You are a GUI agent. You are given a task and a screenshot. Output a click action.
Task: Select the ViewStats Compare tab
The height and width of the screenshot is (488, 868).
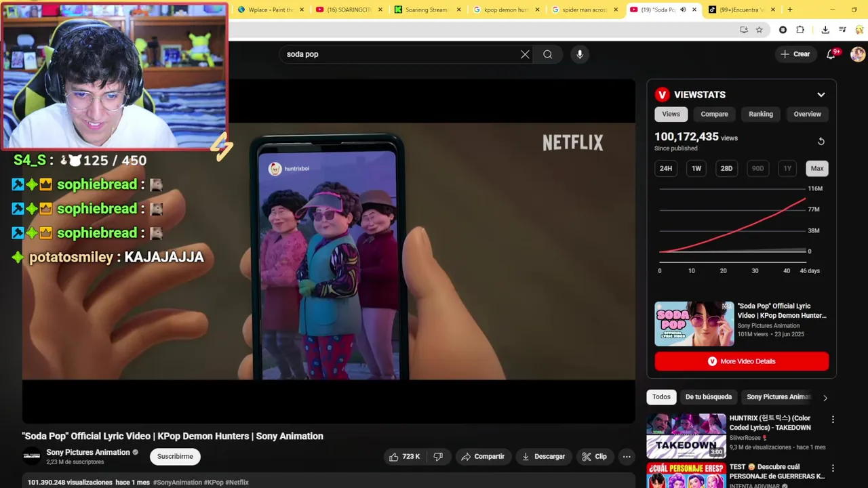click(714, 115)
